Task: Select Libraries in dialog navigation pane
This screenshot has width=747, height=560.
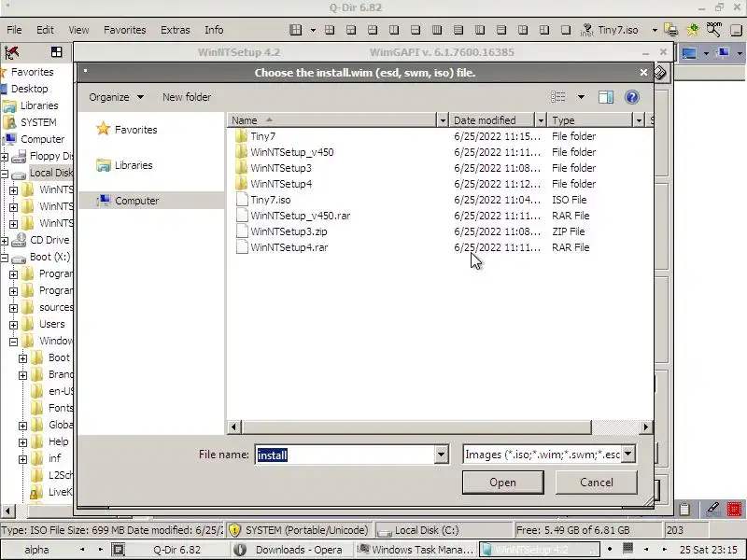Action: (124, 165)
